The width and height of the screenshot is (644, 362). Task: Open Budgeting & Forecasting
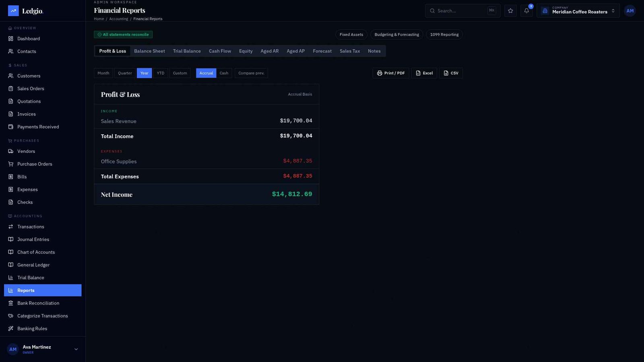397,35
